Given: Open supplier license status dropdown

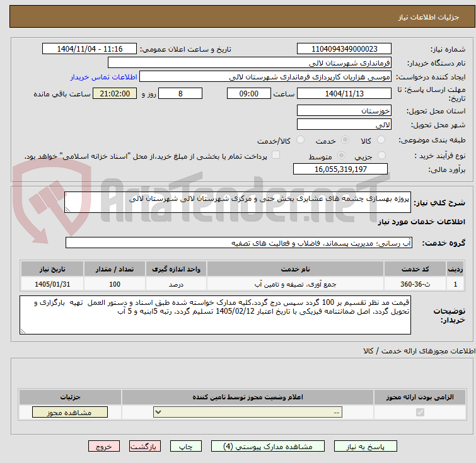Looking at the screenshot, I should click(x=248, y=413).
